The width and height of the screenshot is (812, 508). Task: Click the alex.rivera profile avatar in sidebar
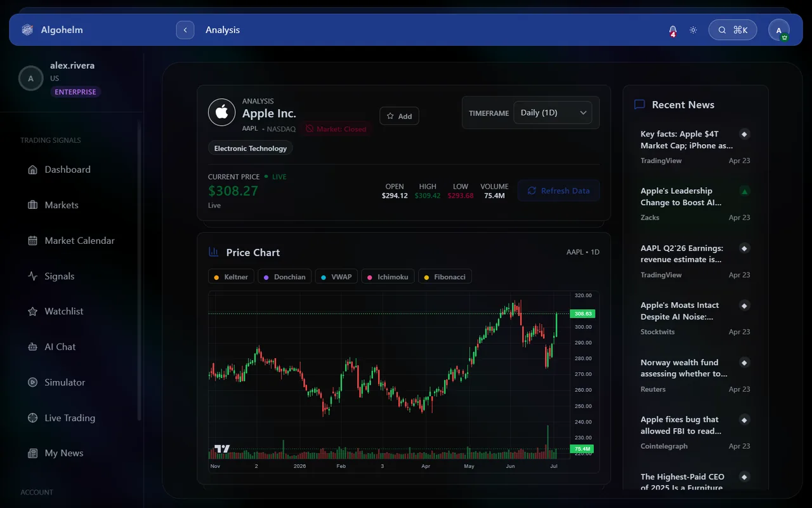click(x=30, y=79)
